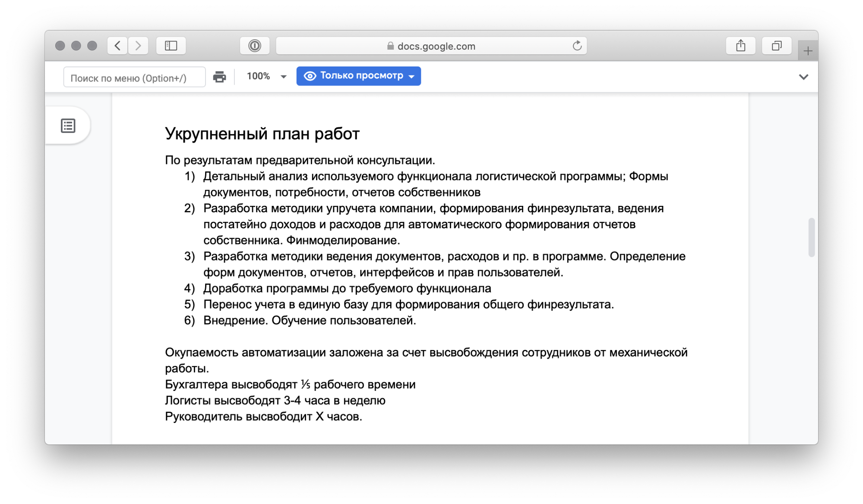The image size is (863, 504).
Task: Click line 'Логисты высвободят 3-4 часа в неделю'
Action: [x=275, y=400]
